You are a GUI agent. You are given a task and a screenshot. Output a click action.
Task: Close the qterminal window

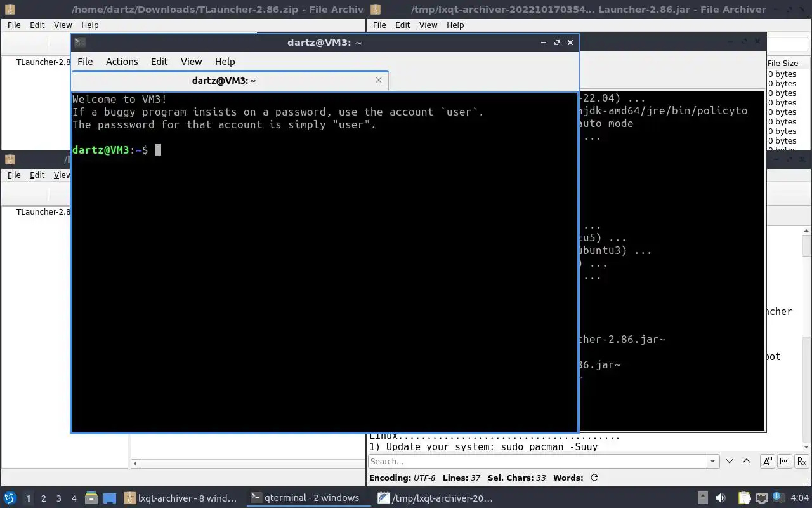point(570,43)
